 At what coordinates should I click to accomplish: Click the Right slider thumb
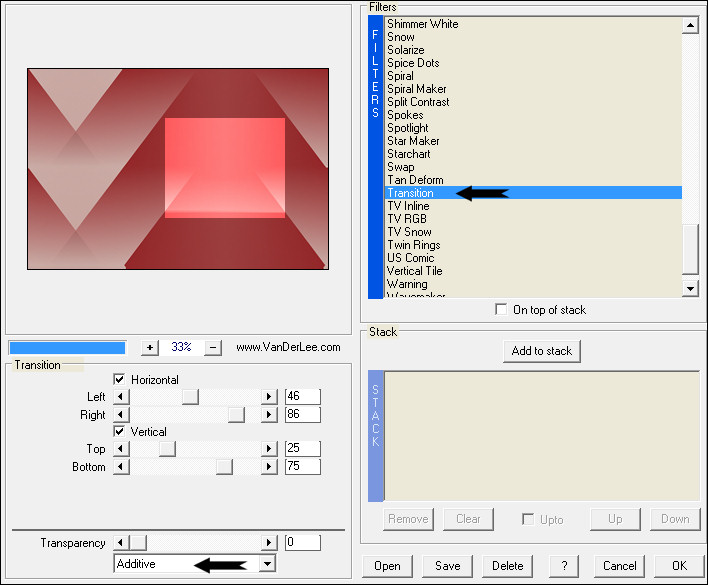[236, 414]
